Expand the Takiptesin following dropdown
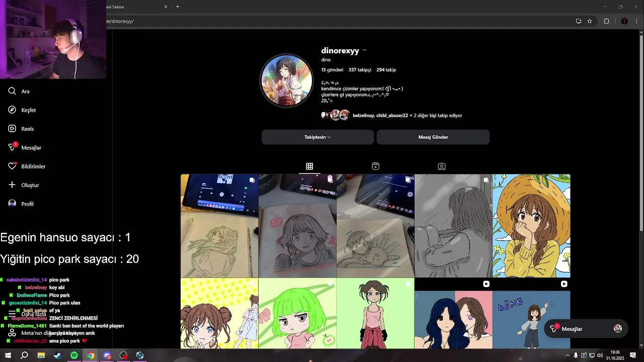Screen dimensions: 644x362 pos(317,137)
